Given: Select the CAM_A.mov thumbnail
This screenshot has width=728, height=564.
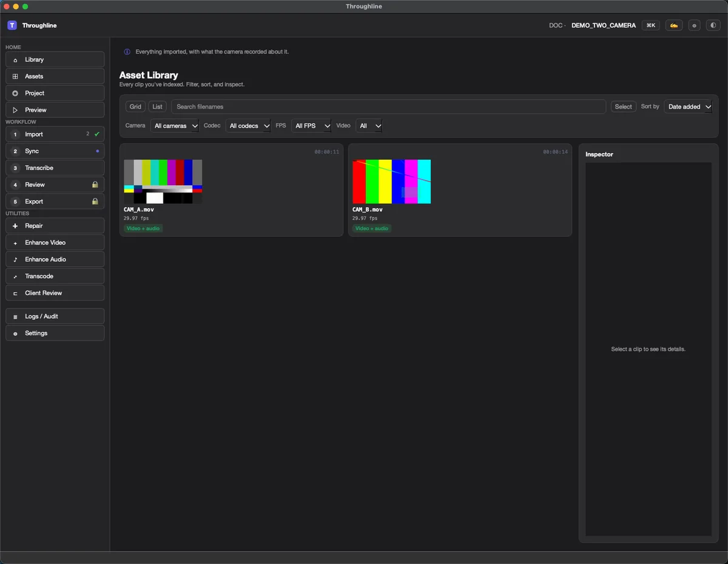Looking at the screenshot, I should tap(163, 182).
